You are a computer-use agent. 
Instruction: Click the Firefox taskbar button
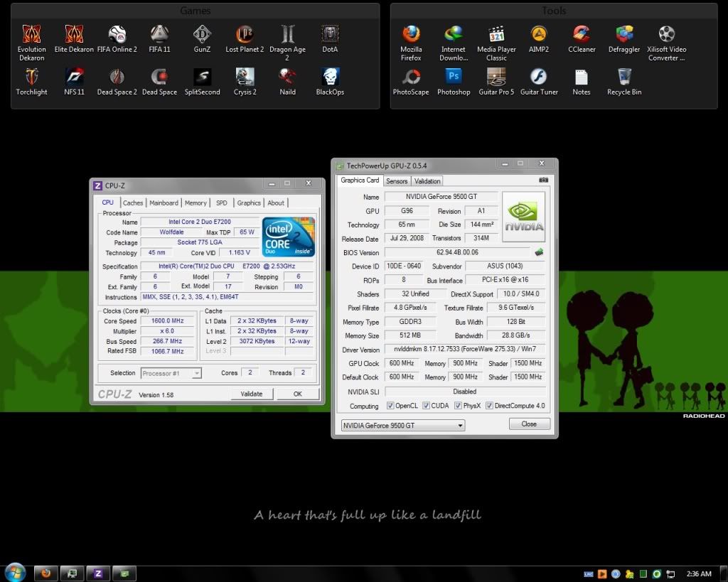point(45,573)
